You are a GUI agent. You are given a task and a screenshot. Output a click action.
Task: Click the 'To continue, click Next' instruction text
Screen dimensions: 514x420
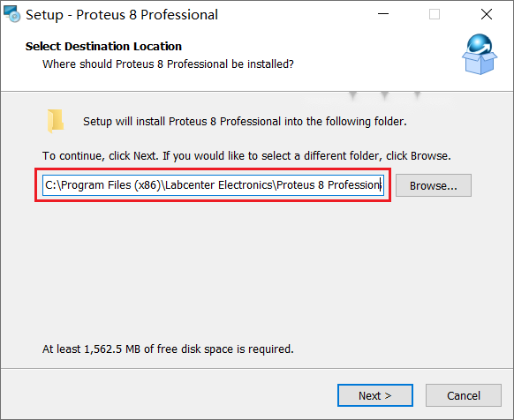click(100, 156)
